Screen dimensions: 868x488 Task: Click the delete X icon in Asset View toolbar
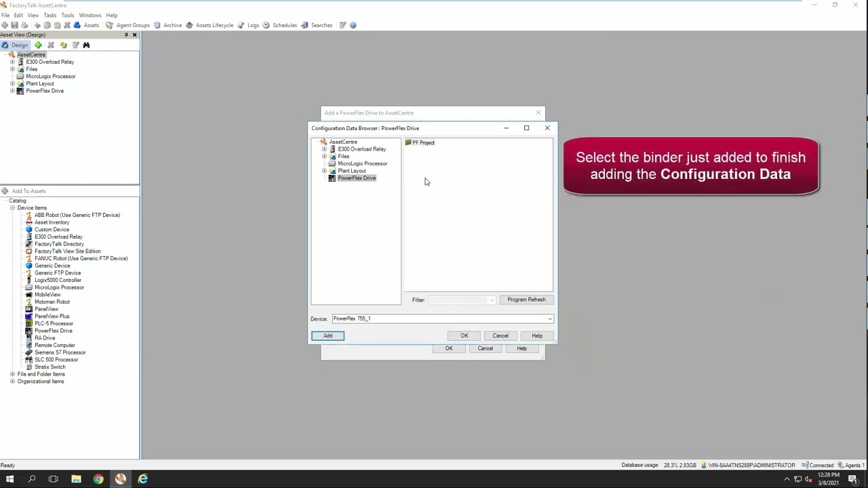(51, 45)
